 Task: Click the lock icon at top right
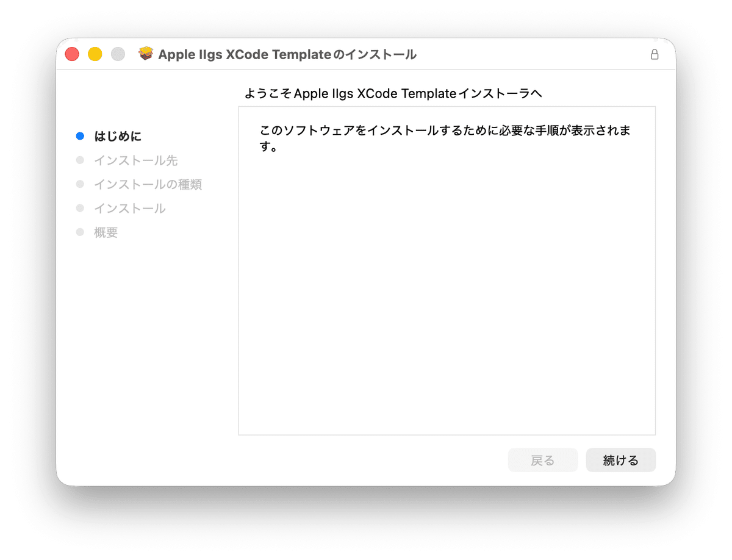(655, 54)
